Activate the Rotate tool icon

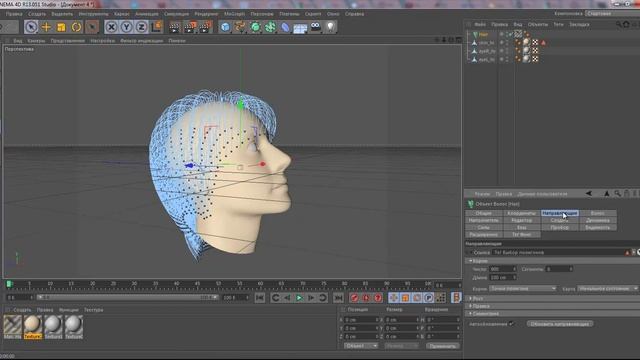[x=76, y=27]
